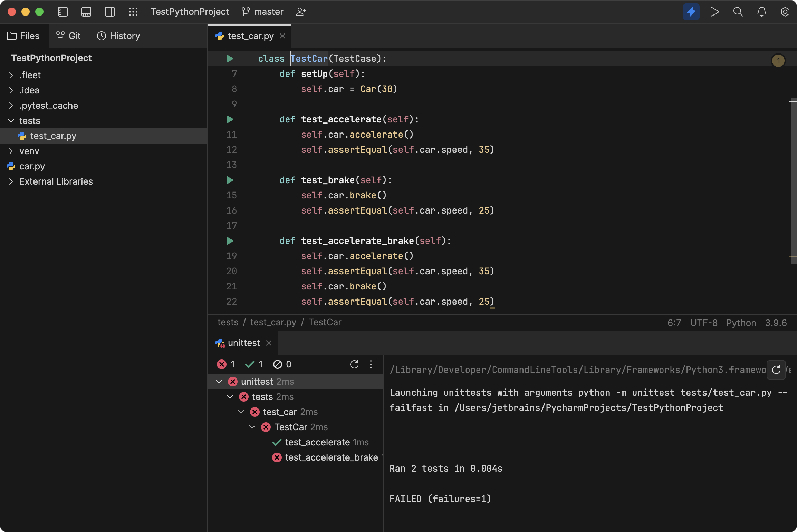Screen dimensions: 797x532
Task: Toggle the left sidebar panel icon
Action: tap(63, 11)
